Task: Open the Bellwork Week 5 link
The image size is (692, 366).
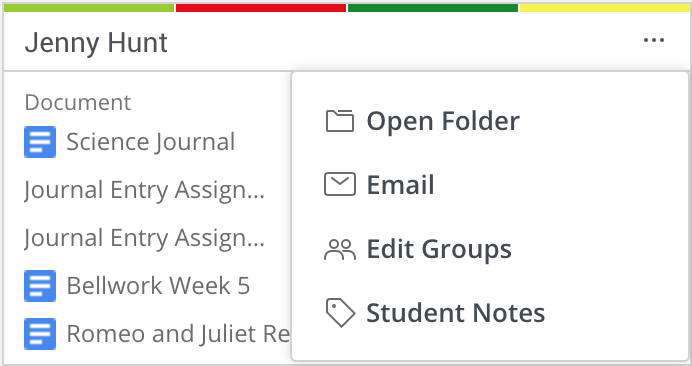Action: [x=158, y=286]
